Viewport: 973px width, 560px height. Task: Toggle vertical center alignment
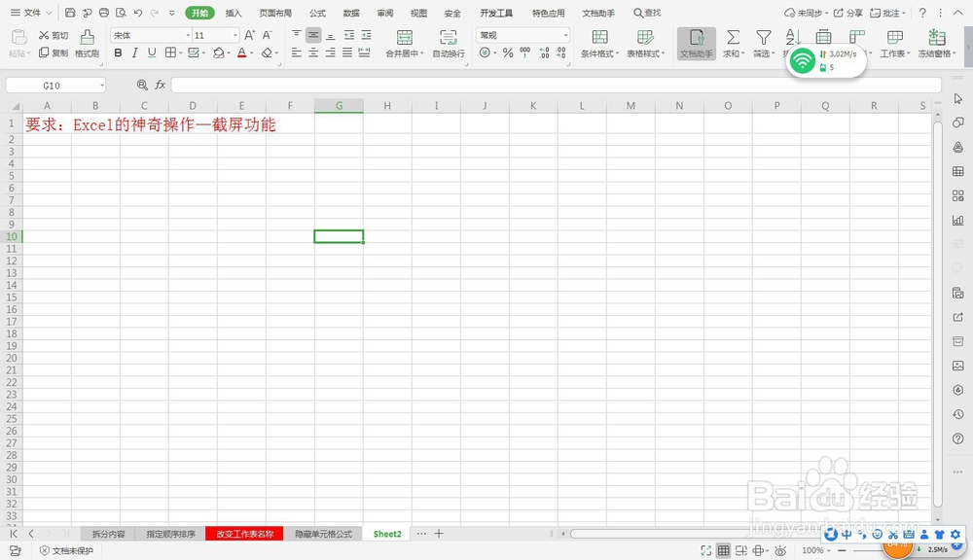point(313,35)
